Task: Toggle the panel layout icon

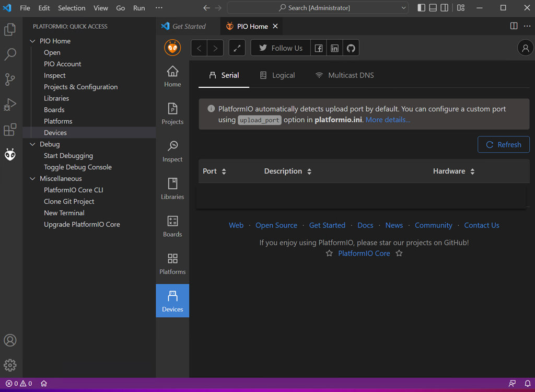Action: tap(433, 8)
